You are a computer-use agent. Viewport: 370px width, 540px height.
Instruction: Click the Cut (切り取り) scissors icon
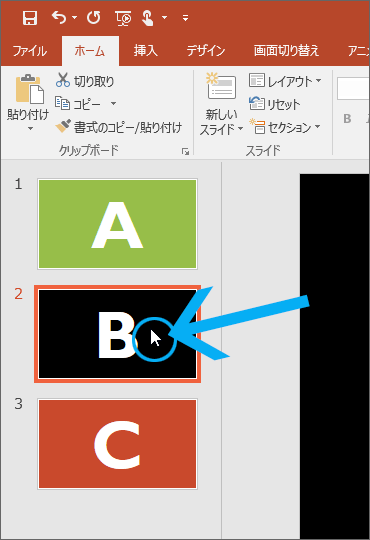(x=63, y=80)
